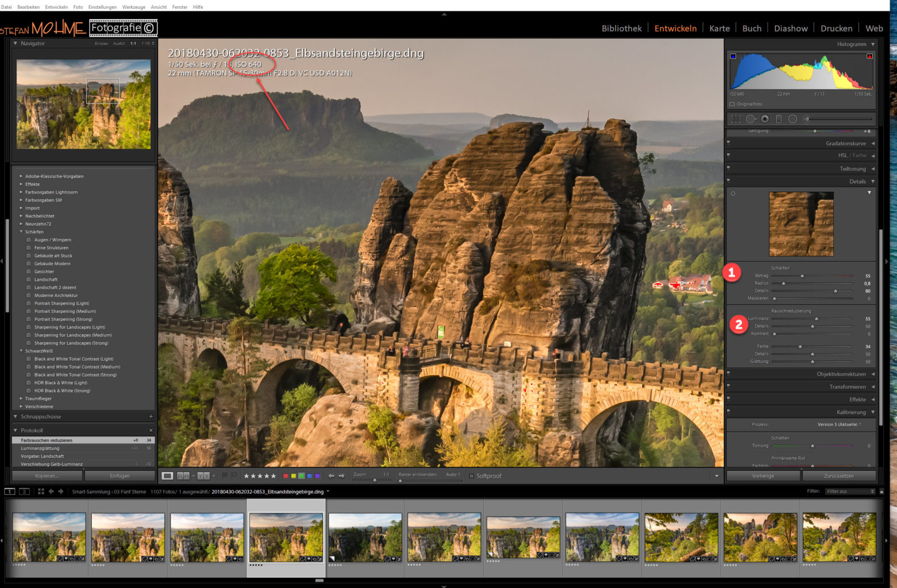Apply the yellow color label
The width and height of the screenshot is (897, 588).
pyautogui.click(x=294, y=476)
